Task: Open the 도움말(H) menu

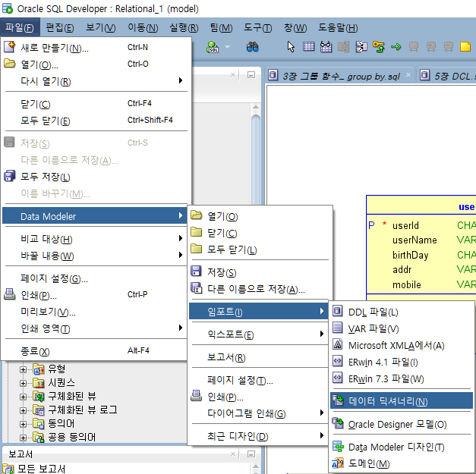Action: click(x=338, y=27)
